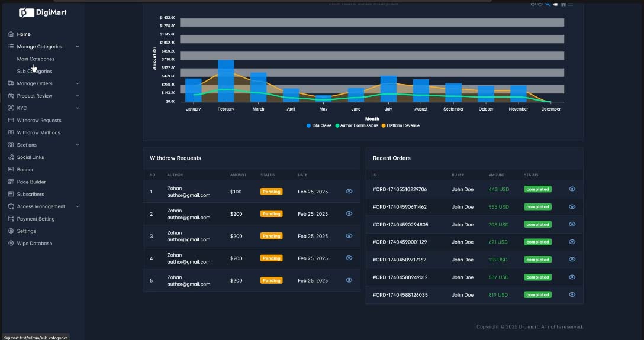Image resolution: width=644 pixels, height=340 pixels.
Task: Click eye icon for order #ORD-17405510229706
Action: (x=572, y=189)
